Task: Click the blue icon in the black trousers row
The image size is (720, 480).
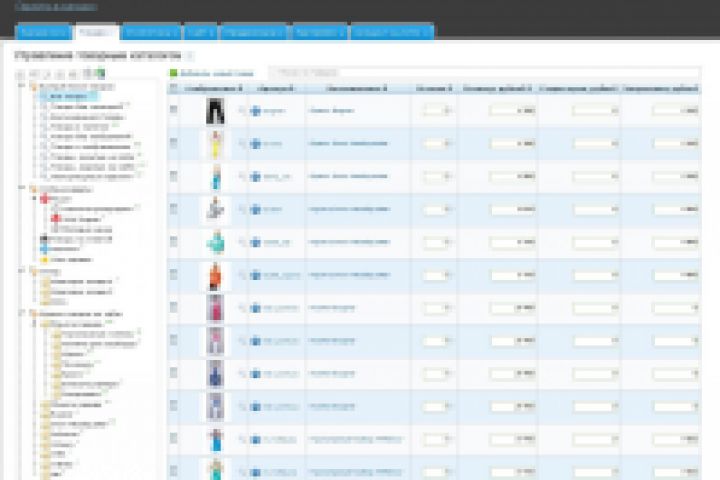Action: click(x=256, y=111)
